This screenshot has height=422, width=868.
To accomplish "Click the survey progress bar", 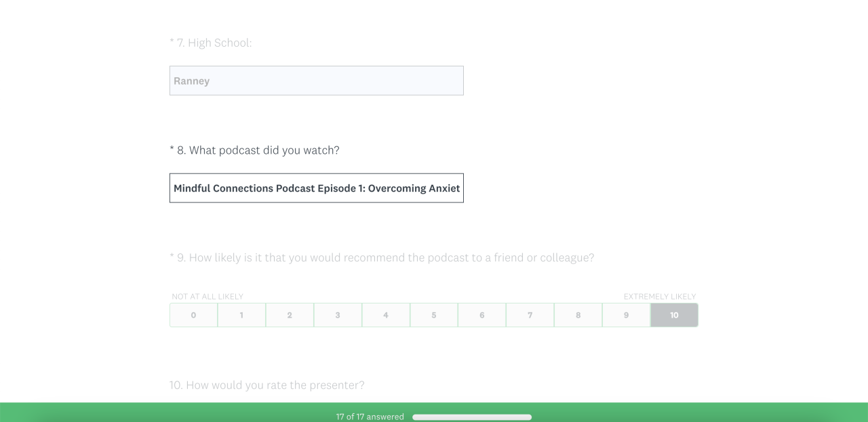I will pos(472,417).
